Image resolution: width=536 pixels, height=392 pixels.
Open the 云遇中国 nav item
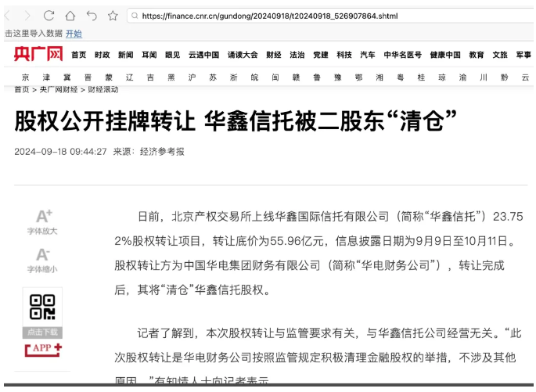(204, 55)
